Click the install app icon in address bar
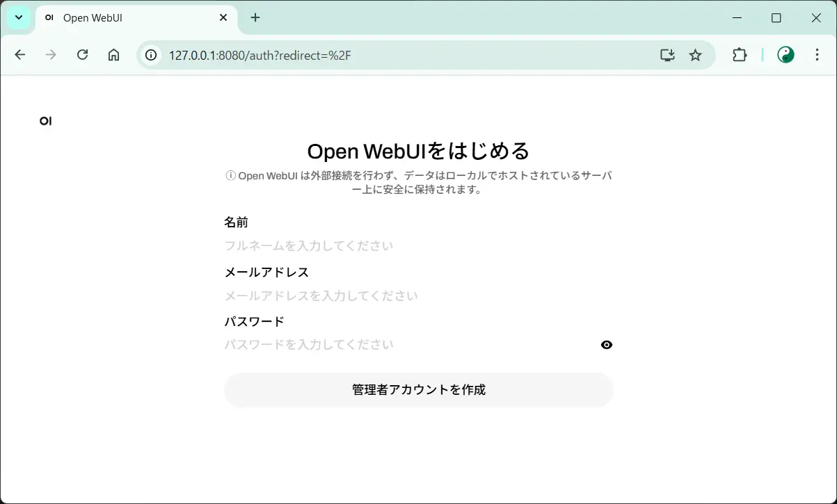 click(x=667, y=55)
